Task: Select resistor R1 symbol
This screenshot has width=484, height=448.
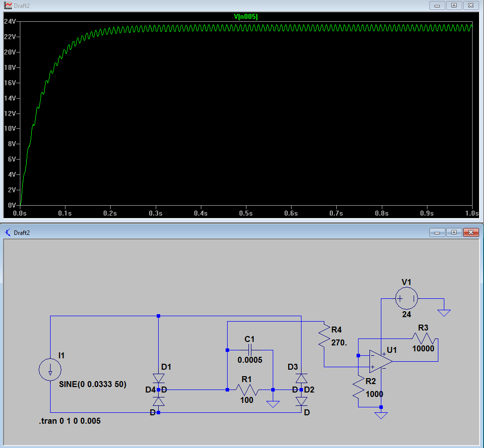Action: point(247,390)
